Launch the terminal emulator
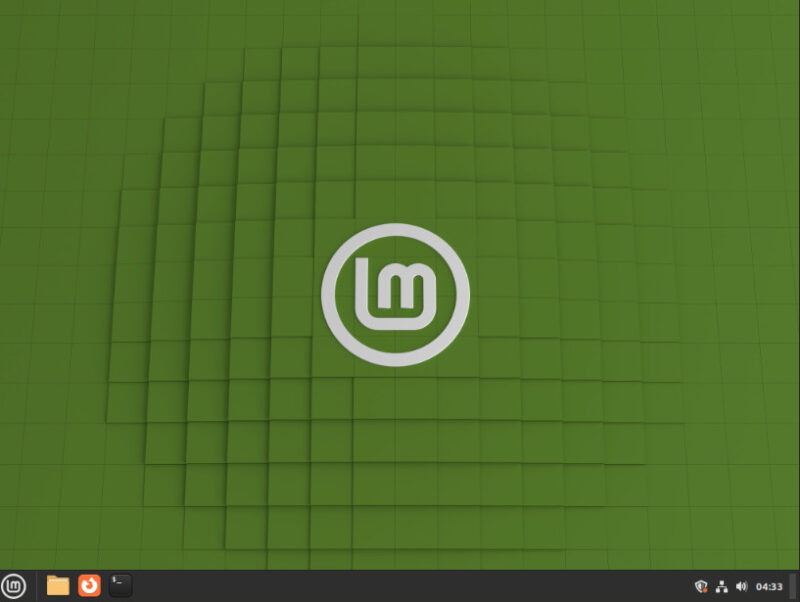 [x=119, y=587]
